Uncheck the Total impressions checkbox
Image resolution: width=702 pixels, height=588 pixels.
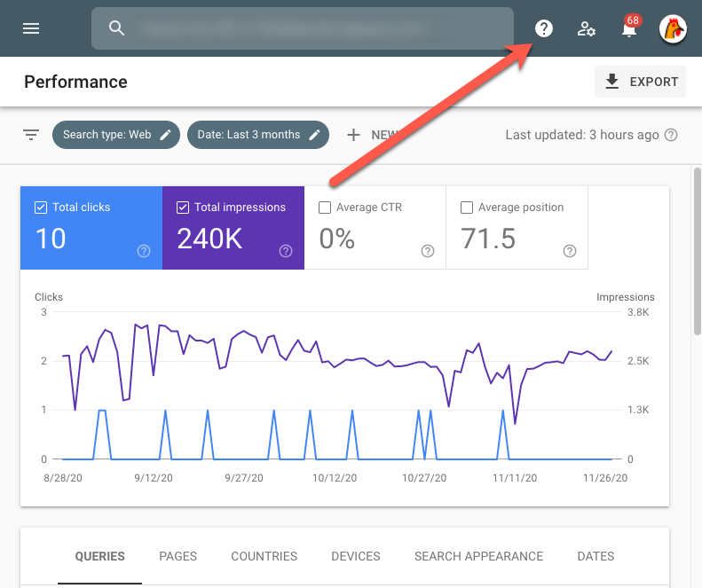183,208
